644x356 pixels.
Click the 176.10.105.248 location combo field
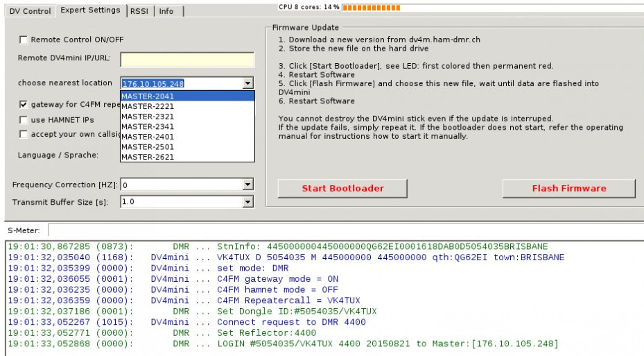(x=182, y=83)
